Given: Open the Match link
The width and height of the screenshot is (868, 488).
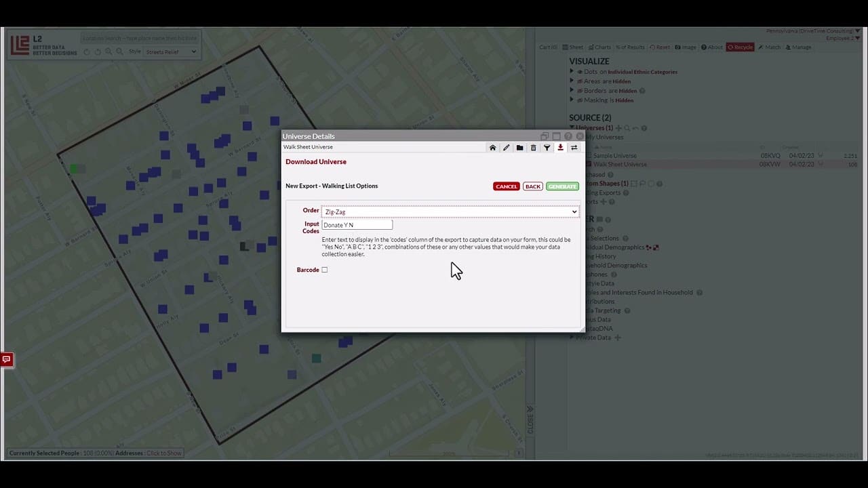Looking at the screenshot, I should pyautogui.click(x=770, y=47).
